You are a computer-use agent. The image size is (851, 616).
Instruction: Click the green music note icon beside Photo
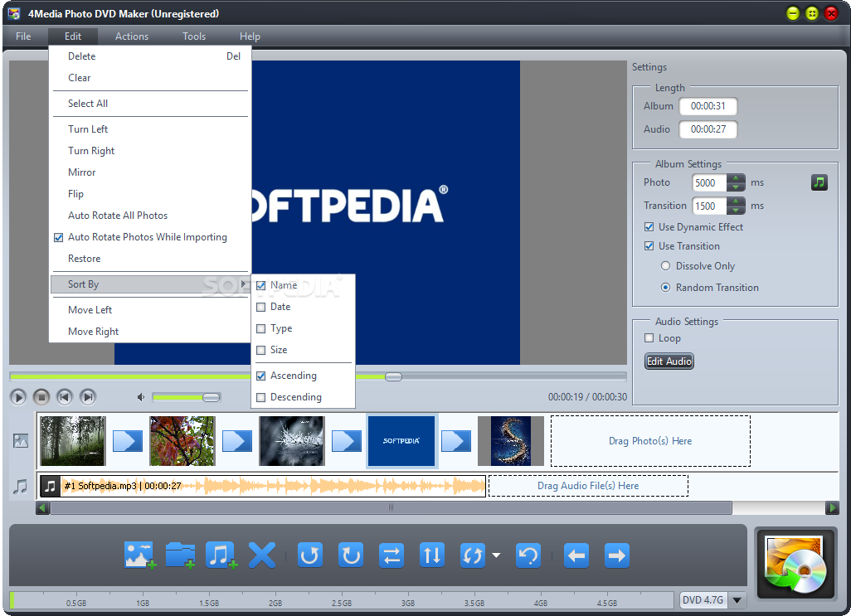(819, 182)
